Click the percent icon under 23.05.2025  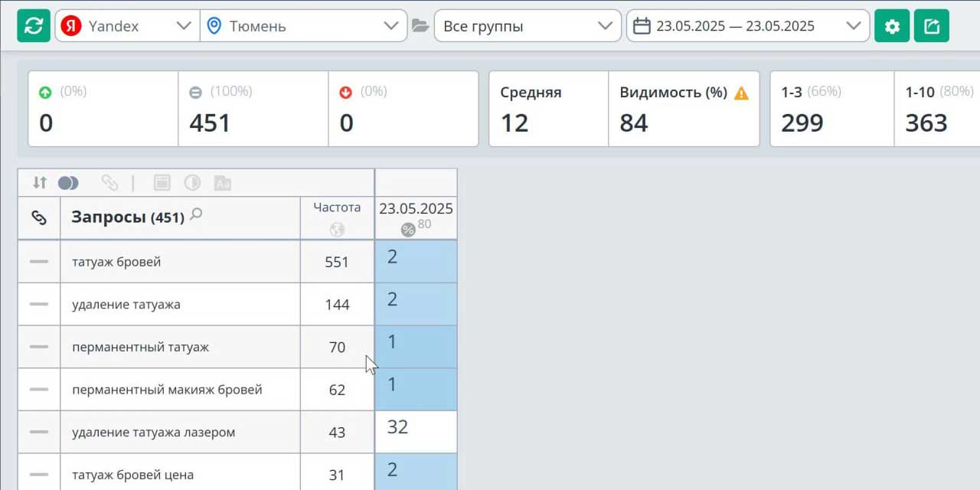(408, 230)
